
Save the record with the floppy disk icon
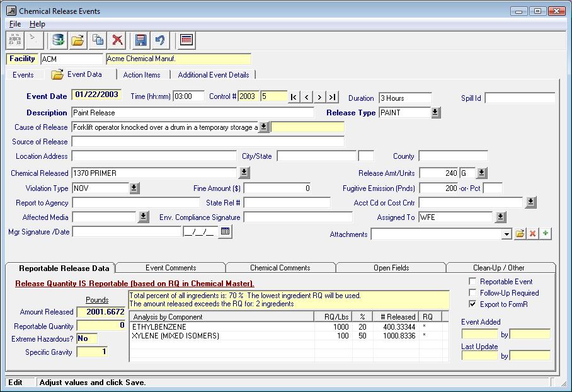(141, 40)
